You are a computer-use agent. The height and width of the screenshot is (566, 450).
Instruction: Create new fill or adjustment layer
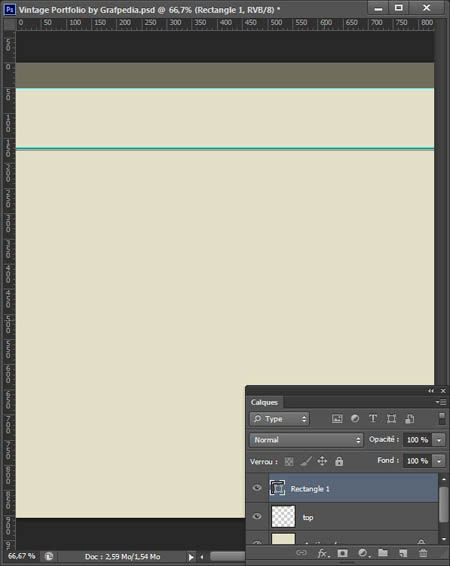click(363, 553)
